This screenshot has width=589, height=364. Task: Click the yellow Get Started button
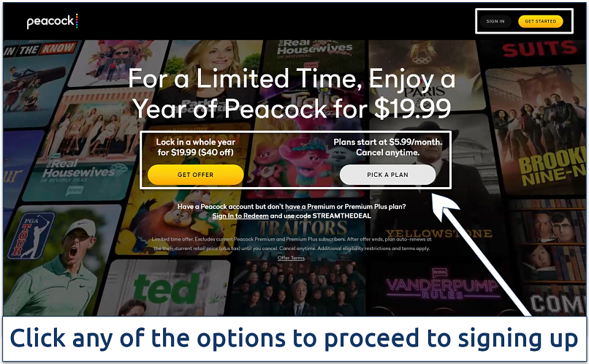(x=540, y=21)
